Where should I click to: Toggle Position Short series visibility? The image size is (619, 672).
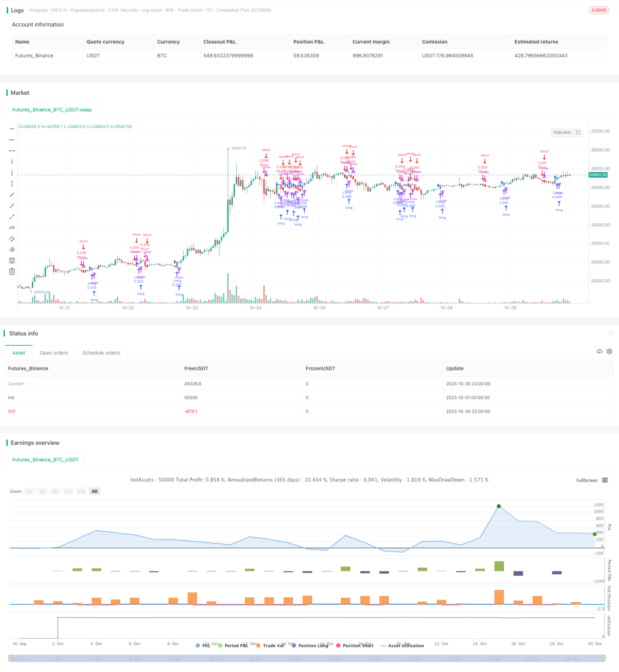coord(355,645)
